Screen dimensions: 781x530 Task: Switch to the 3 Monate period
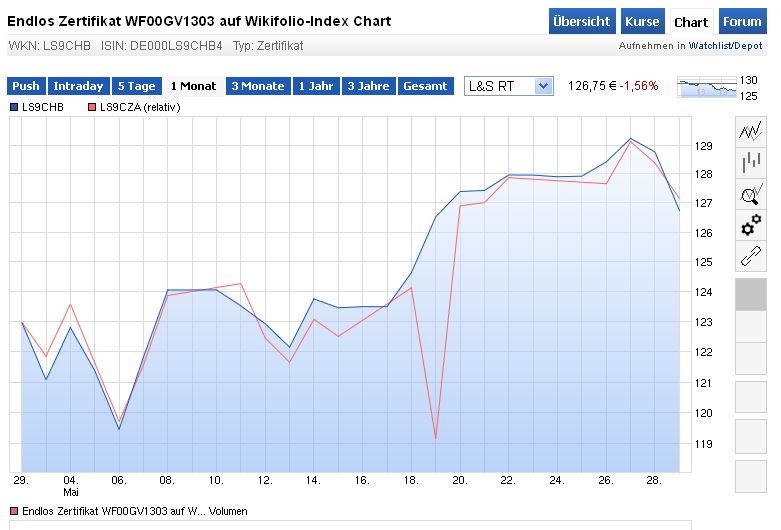[x=258, y=86]
